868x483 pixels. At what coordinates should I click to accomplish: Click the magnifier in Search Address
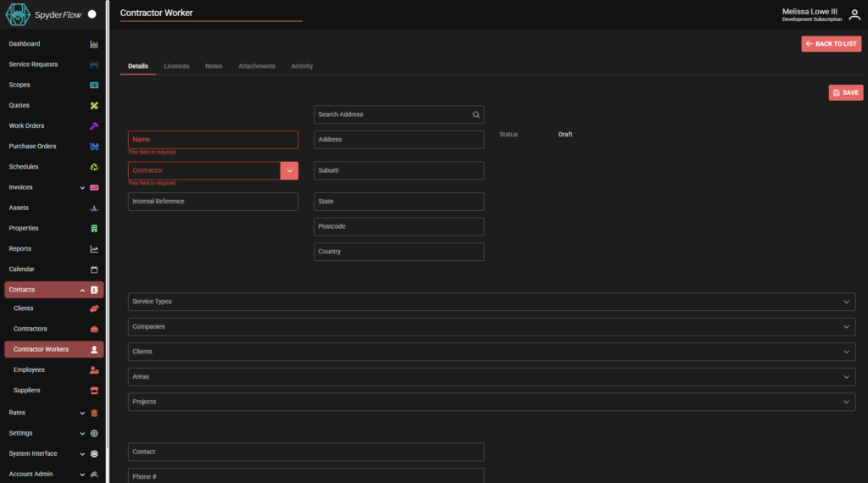[x=476, y=114]
